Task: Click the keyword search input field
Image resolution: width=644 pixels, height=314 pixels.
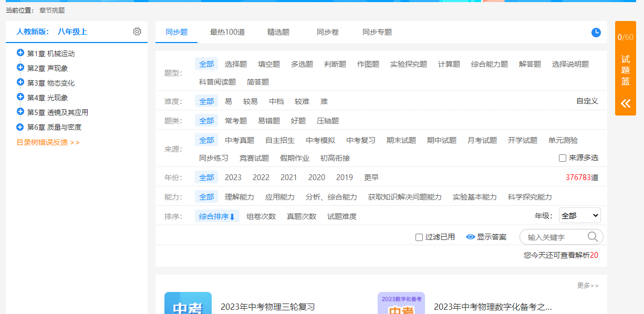Action: [554, 237]
